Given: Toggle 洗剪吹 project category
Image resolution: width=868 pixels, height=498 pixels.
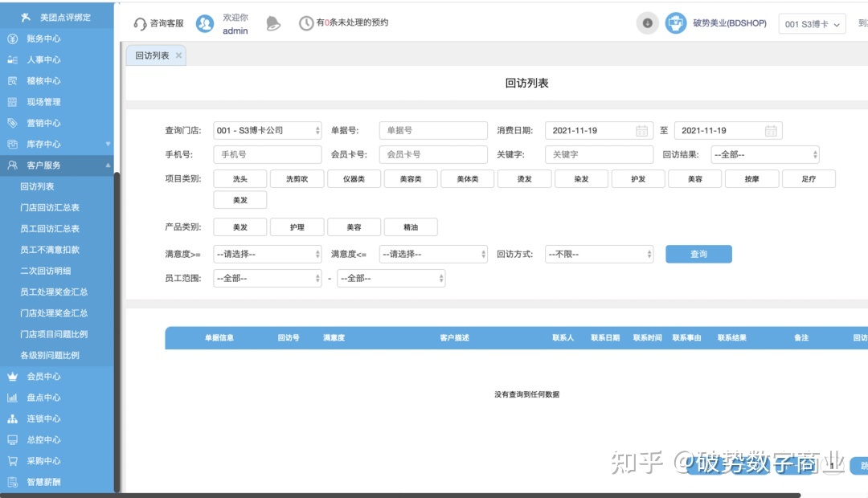Looking at the screenshot, I should (x=297, y=179).
